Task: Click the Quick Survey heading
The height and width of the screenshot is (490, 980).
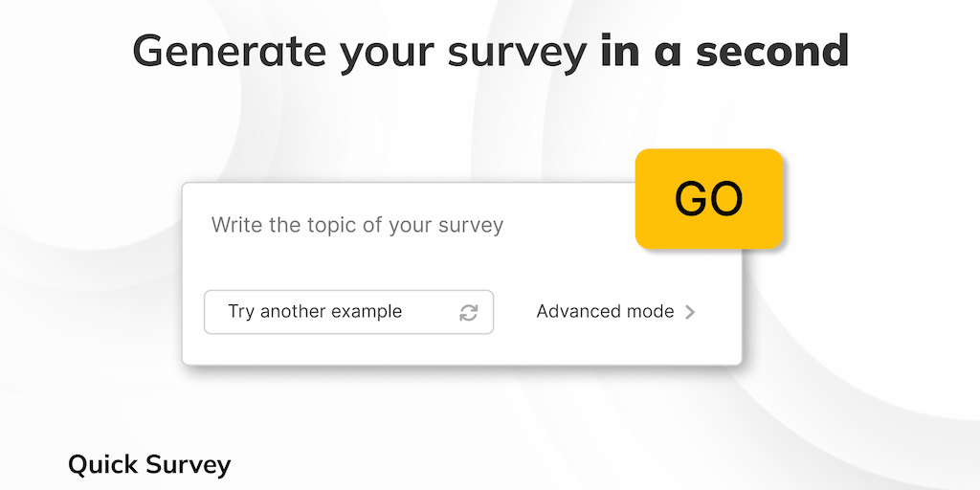Action: click(x=149, y=465)
